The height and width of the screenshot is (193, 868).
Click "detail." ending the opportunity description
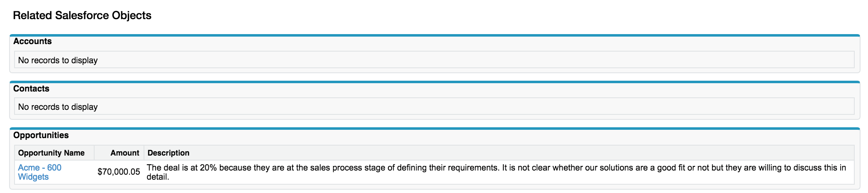[158, 177]
